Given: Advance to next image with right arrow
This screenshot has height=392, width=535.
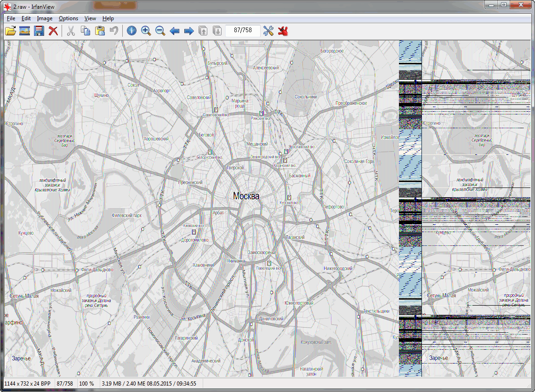Looking at the screenshot, I should pos(189,31).
